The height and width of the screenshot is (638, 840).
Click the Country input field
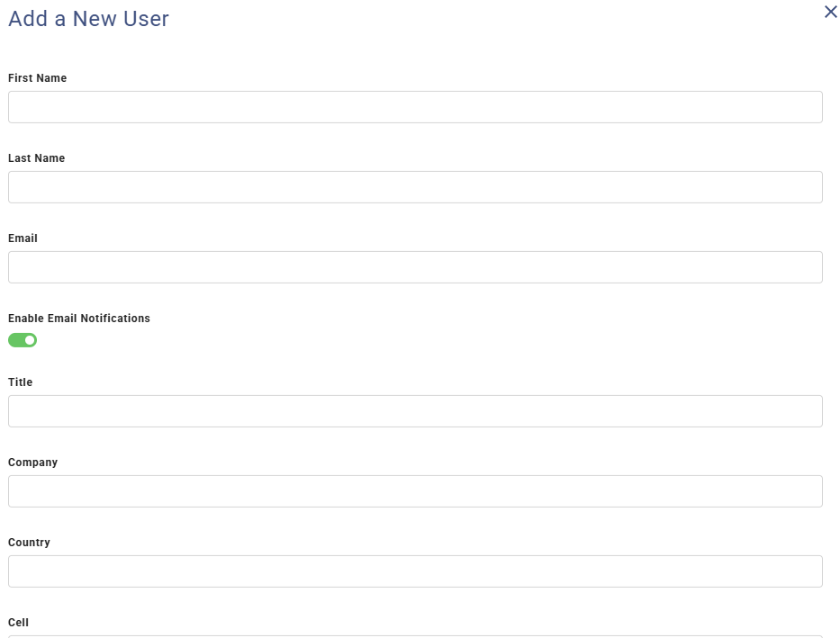tap(415, 571)
